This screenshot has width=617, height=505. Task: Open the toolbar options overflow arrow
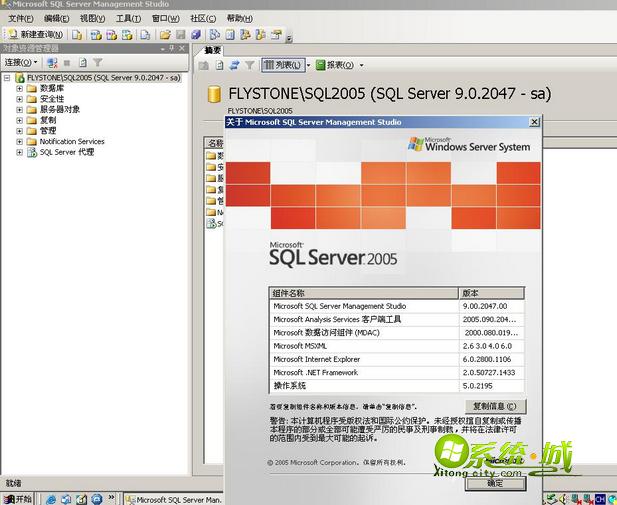point(289,39)
